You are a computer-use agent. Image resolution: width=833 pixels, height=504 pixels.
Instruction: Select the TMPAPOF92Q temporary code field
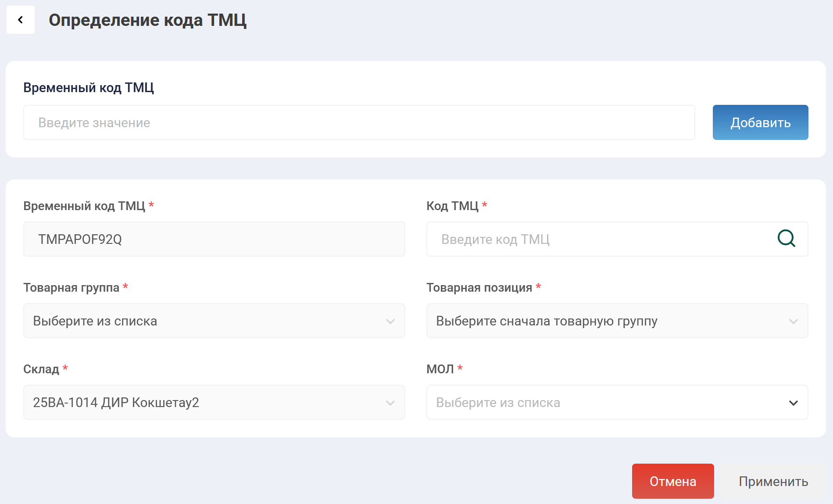coord(214,239)
